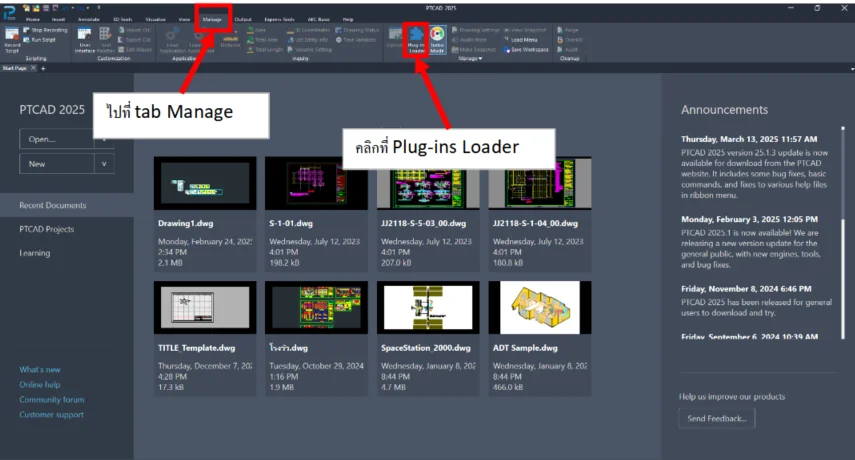This screenshot has height=460, width=855.
Task: Expand the quick access toolbar dropdown
Action: click(x=99, y=8)
